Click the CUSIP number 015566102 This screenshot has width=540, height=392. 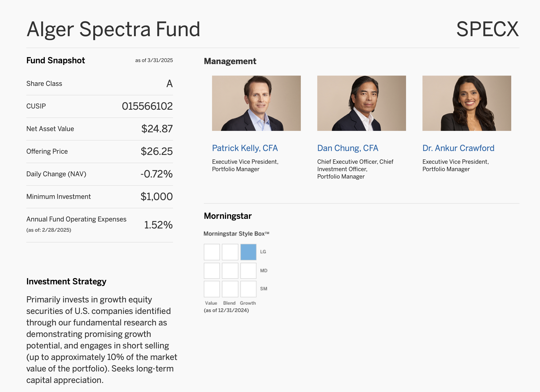coord(147,106)
